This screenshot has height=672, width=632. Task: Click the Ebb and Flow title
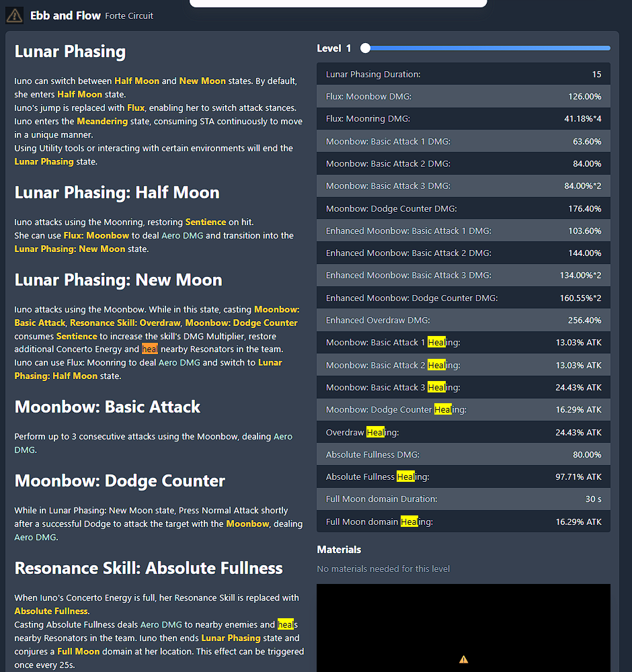65,15
